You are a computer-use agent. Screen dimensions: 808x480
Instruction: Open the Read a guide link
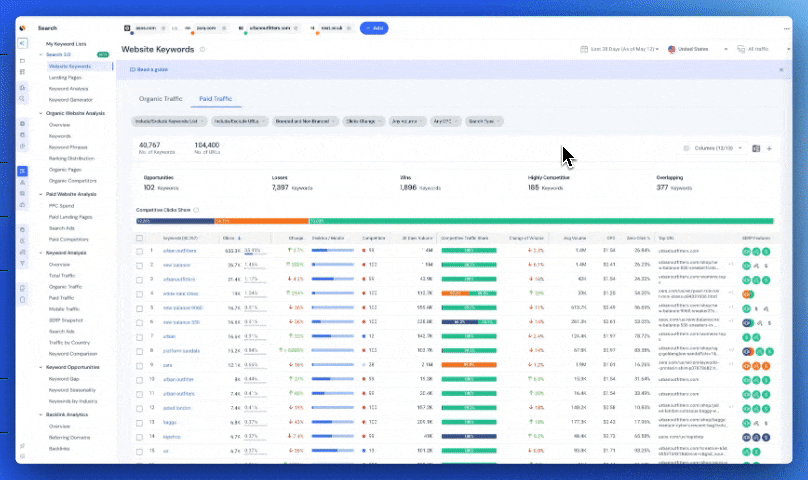click(153, 70)
